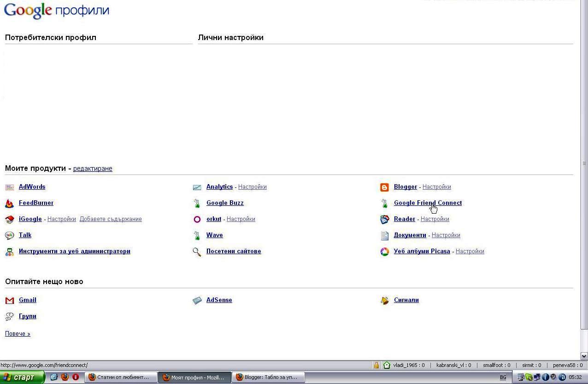Viewport: 588px width, 384px height.
Task: Open the Gmail link
Action: tap(28, 300)
